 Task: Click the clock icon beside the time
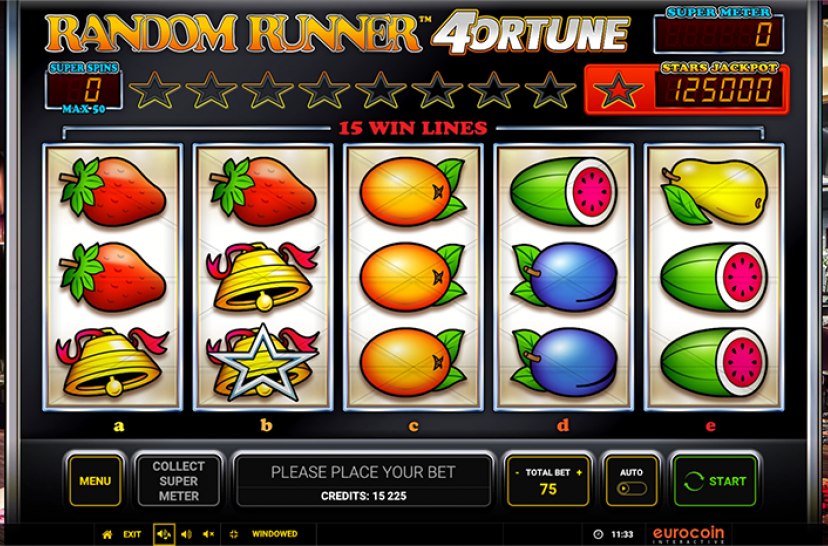(598, 534)
